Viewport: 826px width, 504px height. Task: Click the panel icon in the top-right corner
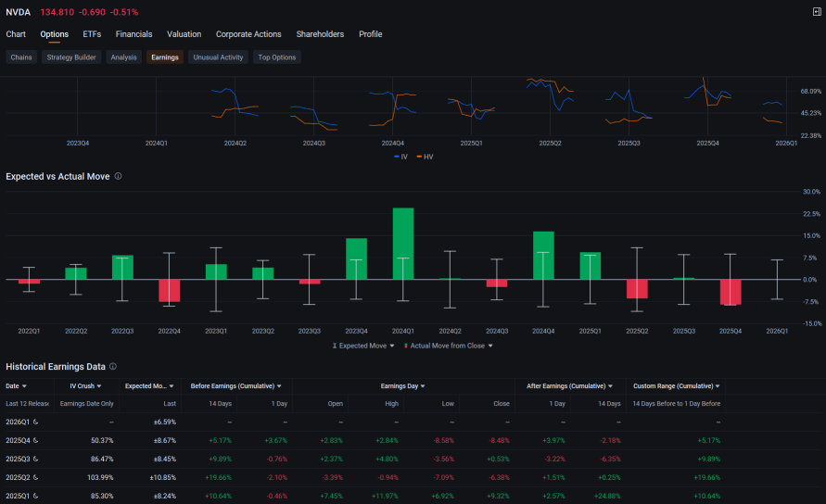816,11
